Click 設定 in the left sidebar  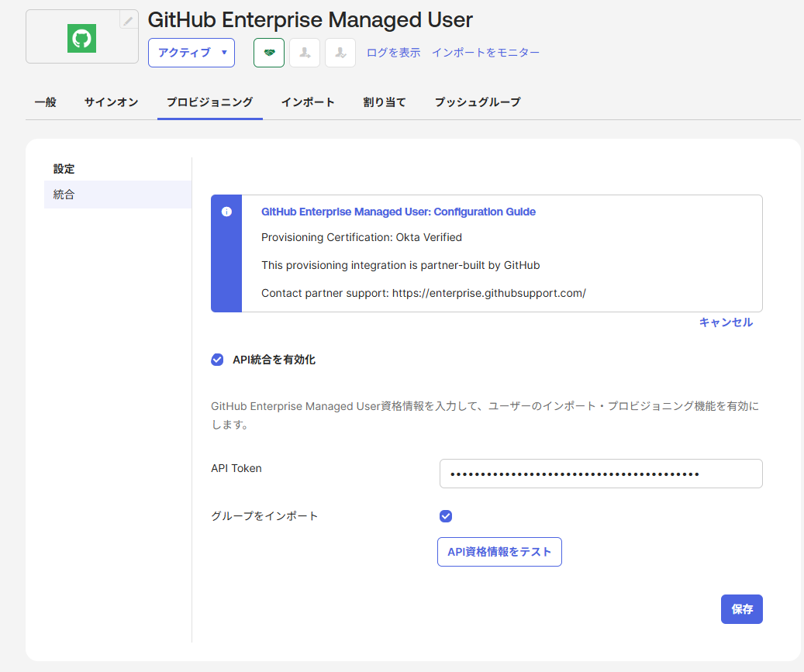pos(64,168)
